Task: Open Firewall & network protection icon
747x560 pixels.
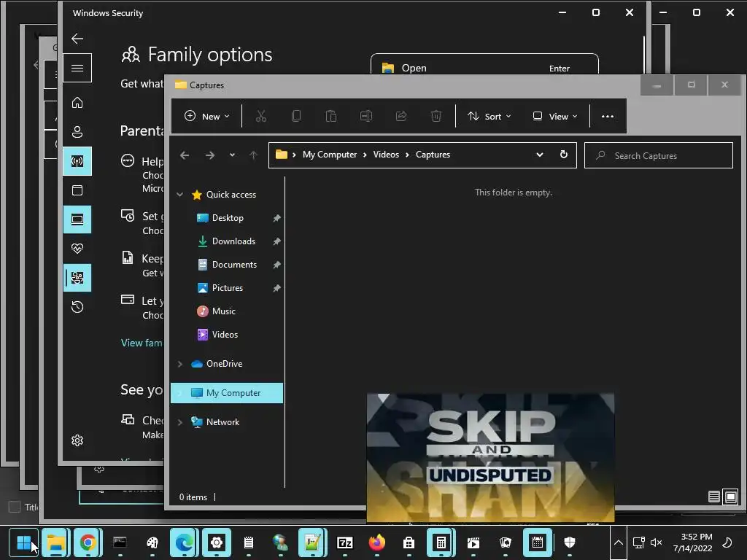Action: coord(77,161)
